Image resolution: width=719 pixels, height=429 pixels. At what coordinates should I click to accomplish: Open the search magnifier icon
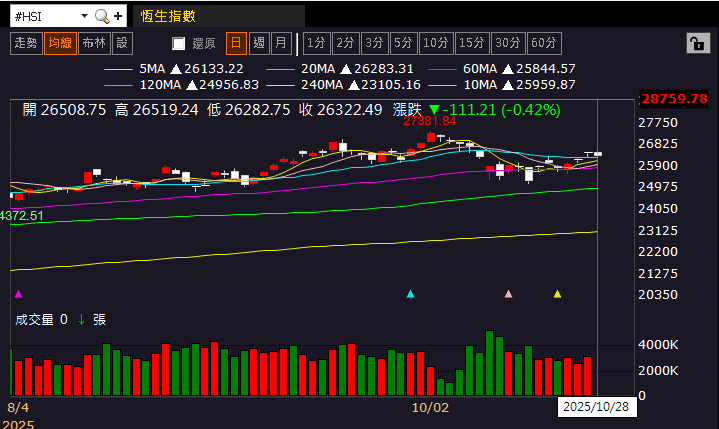point(102,16)
